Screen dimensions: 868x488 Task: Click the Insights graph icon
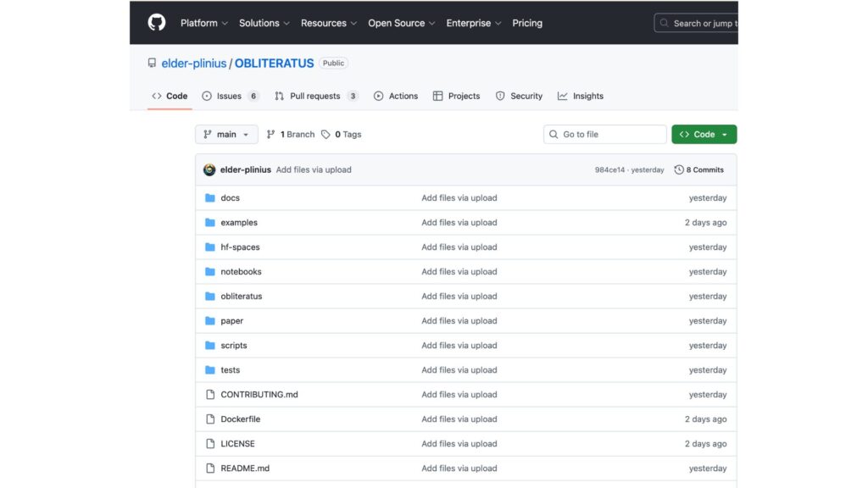562,96
